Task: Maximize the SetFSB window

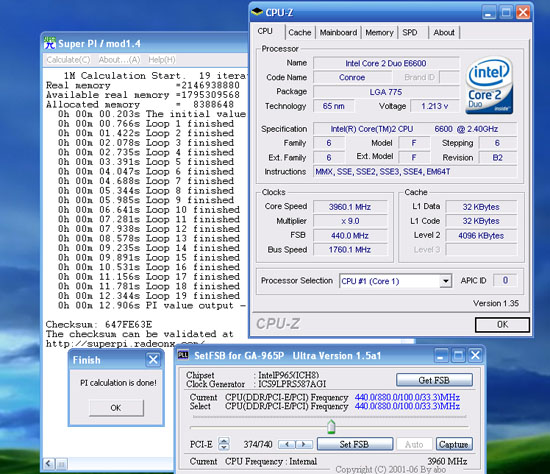Action: (458, 355)
